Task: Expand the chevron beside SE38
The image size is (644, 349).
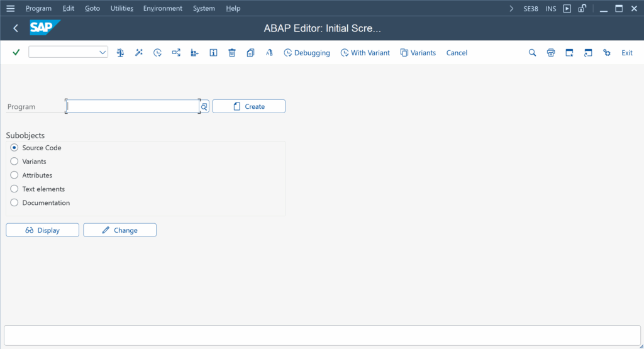Action: [x=511, y=8]
